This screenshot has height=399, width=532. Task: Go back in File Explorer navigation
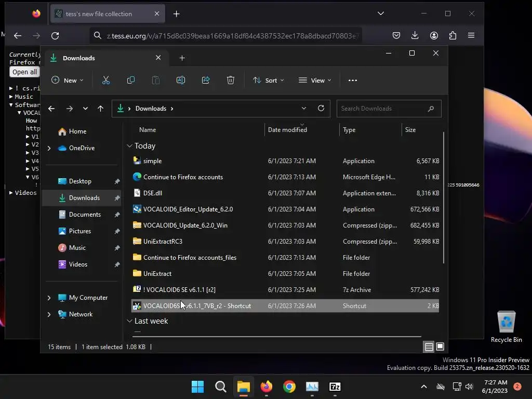(51, 109)
